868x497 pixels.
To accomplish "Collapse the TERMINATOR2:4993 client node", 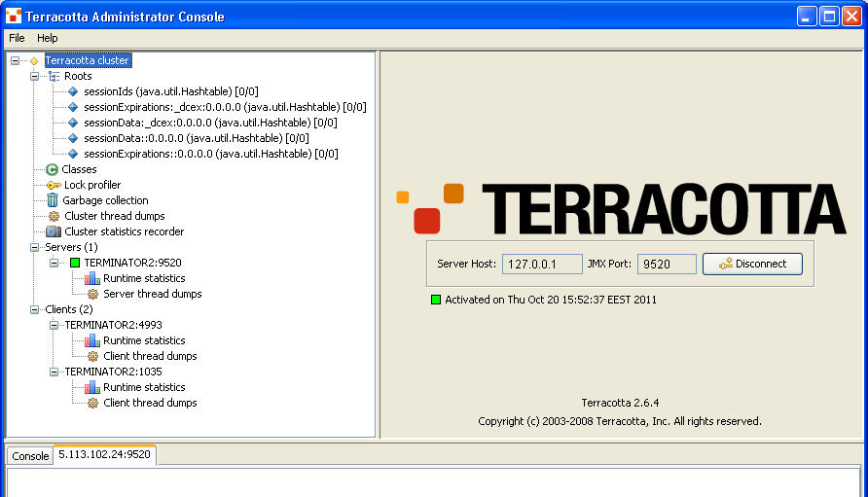I will click(x=54, y=325).
